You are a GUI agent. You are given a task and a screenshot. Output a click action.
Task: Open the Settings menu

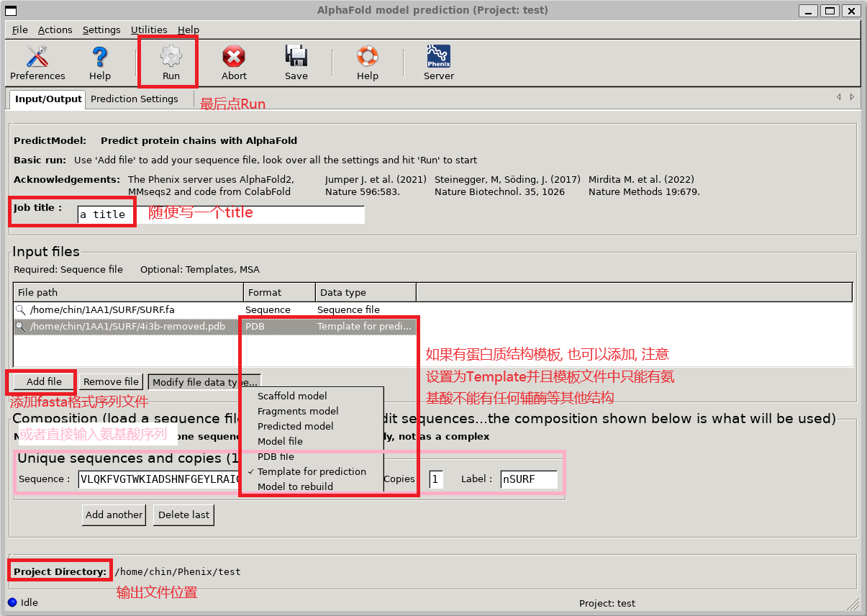(101, 30)
